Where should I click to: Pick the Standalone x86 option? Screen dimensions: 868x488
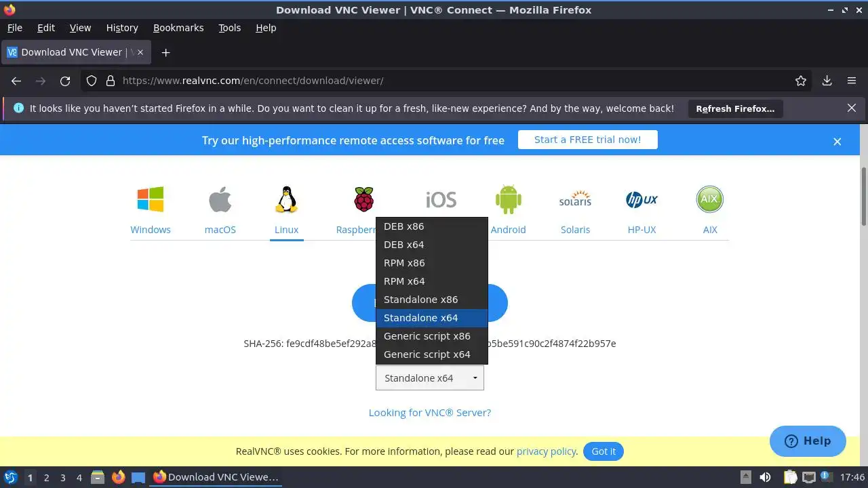(x=431, y=300)
